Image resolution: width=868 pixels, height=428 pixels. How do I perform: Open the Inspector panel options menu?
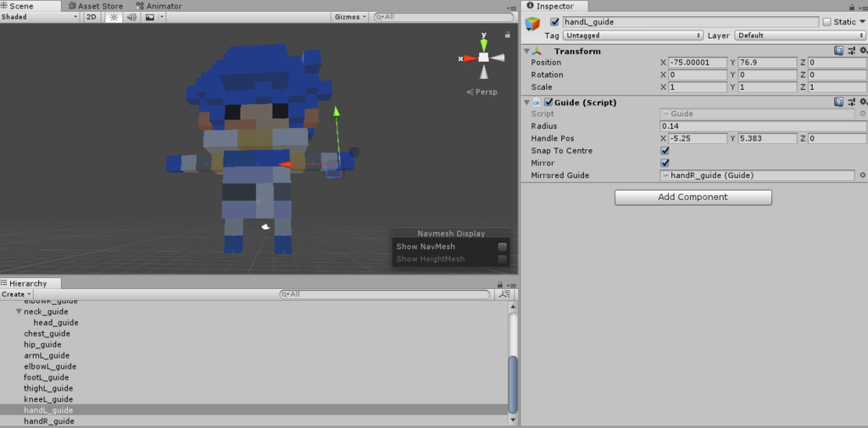tap(862, 7)
